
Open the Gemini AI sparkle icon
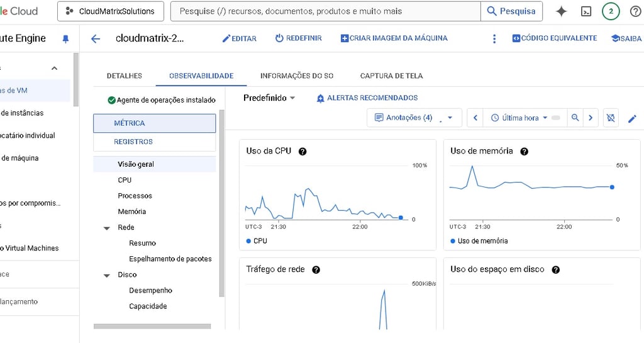(561, 11)
